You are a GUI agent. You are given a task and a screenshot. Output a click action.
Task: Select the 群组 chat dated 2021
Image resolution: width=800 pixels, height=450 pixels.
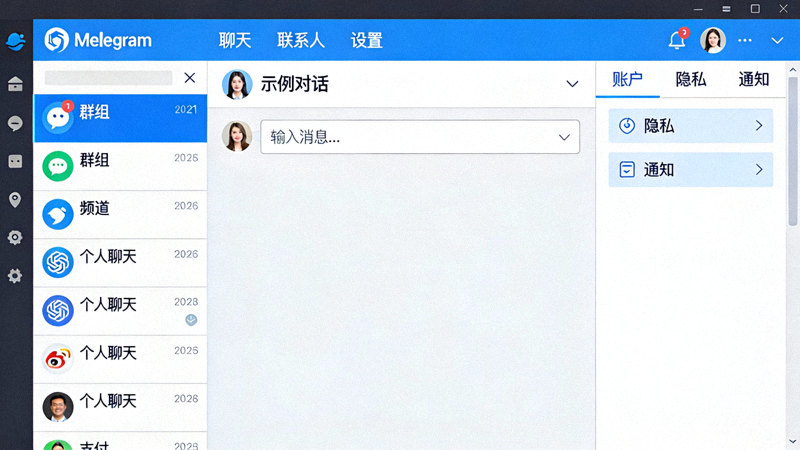[x=120, y=118]
